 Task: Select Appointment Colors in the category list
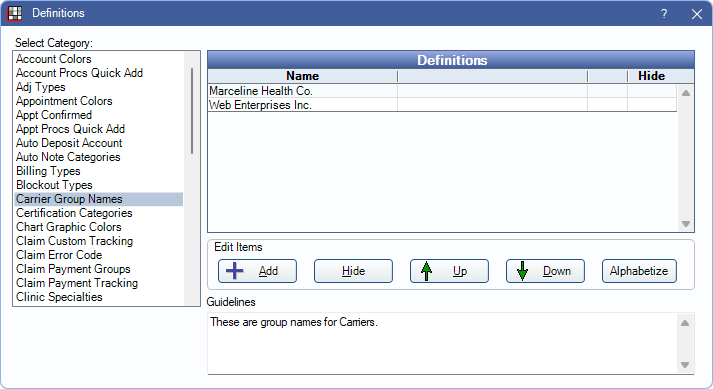[x=64, y=101]
